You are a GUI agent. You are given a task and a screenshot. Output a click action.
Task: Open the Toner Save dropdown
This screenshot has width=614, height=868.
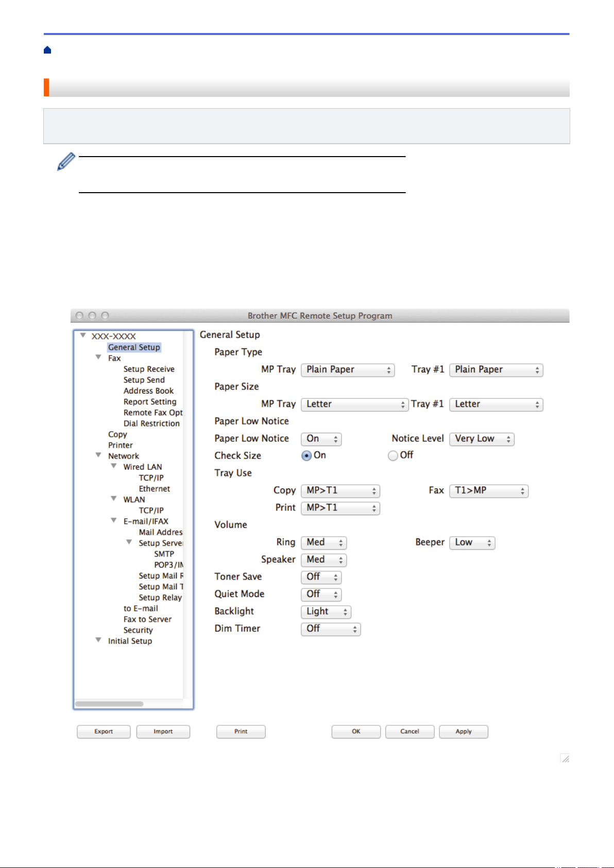click(321, 577)
